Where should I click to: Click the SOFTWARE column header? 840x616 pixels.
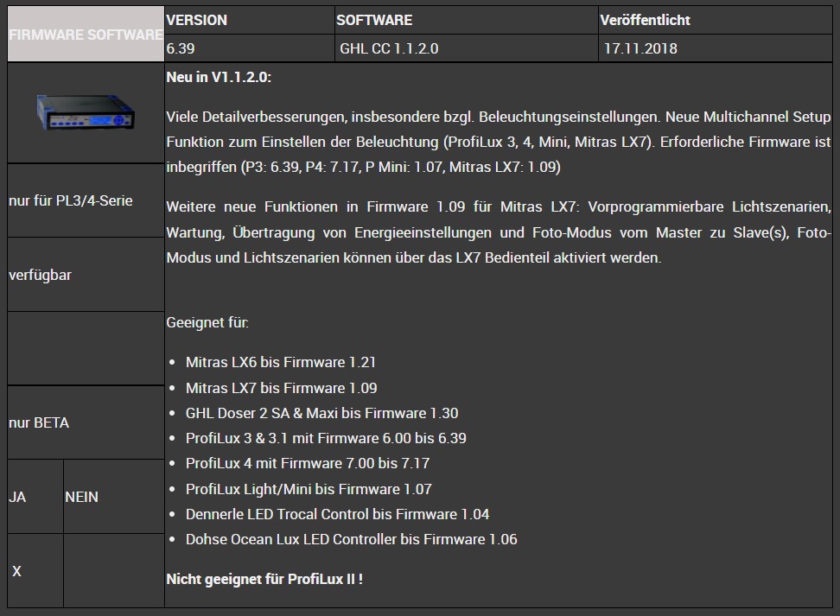pos(363,19)
